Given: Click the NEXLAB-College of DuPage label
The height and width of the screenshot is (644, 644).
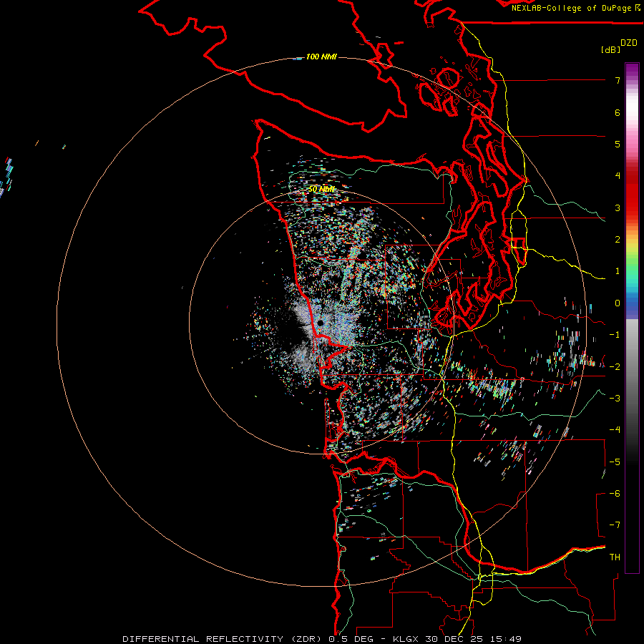Looking at the screenshot, I should [572, 8].
